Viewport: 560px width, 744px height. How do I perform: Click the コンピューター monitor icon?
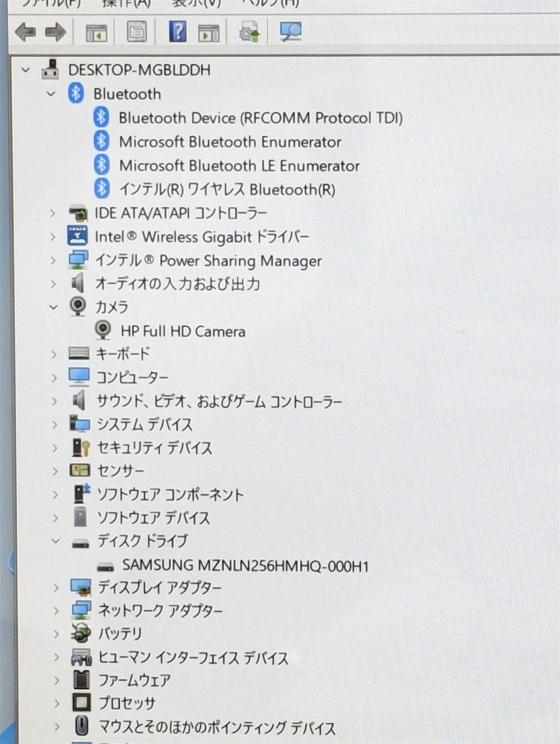coord(79,377)
